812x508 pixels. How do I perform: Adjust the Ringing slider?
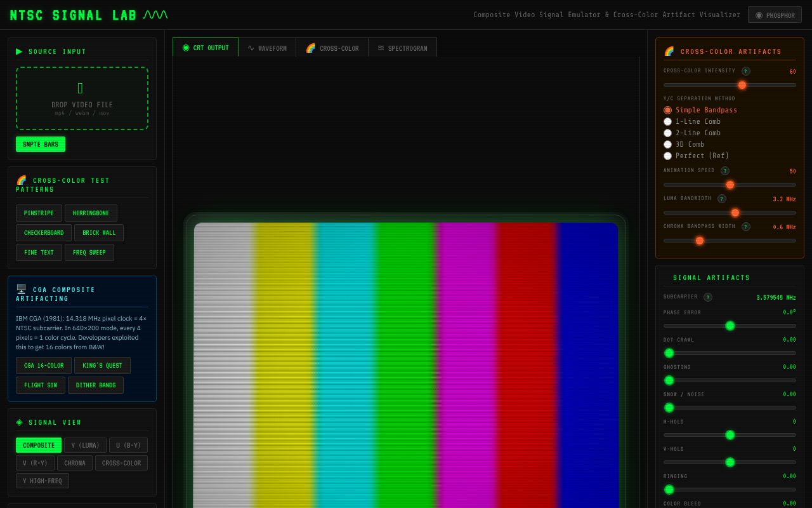[730, 490]
